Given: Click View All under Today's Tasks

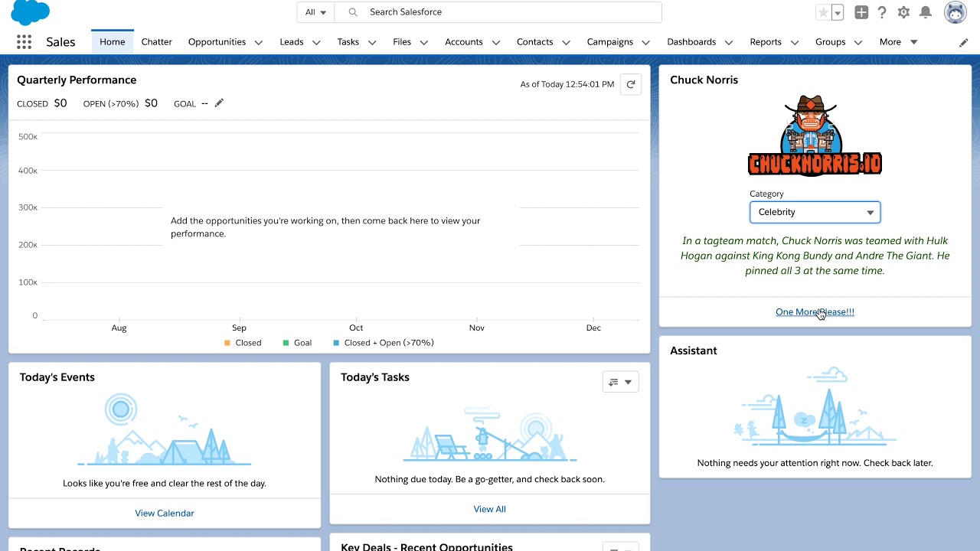Looking at the screenshot, I should (x=489, y=509).
